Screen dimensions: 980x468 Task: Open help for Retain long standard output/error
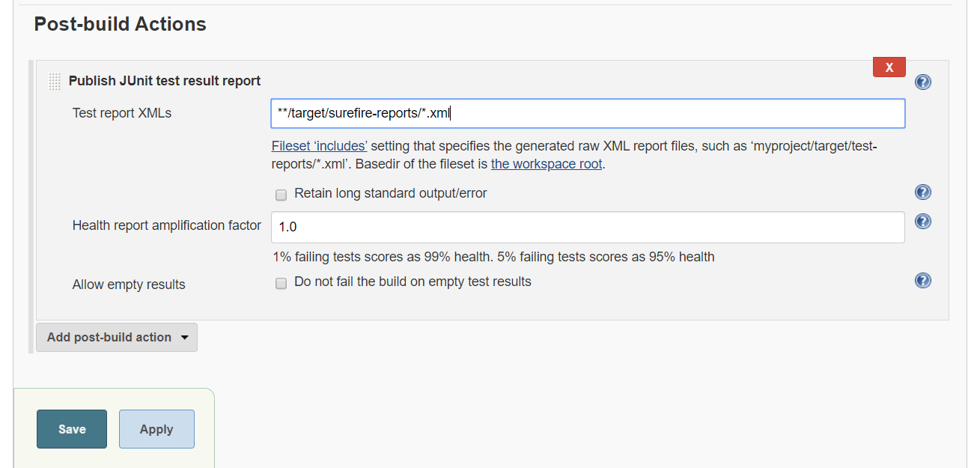pyautogui.click(x=923, y=192)
